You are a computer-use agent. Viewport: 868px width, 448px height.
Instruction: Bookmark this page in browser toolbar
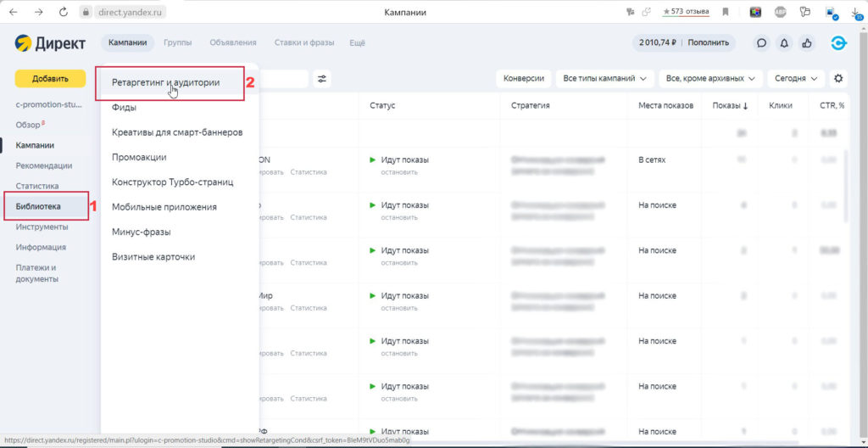tap(726, 13)
